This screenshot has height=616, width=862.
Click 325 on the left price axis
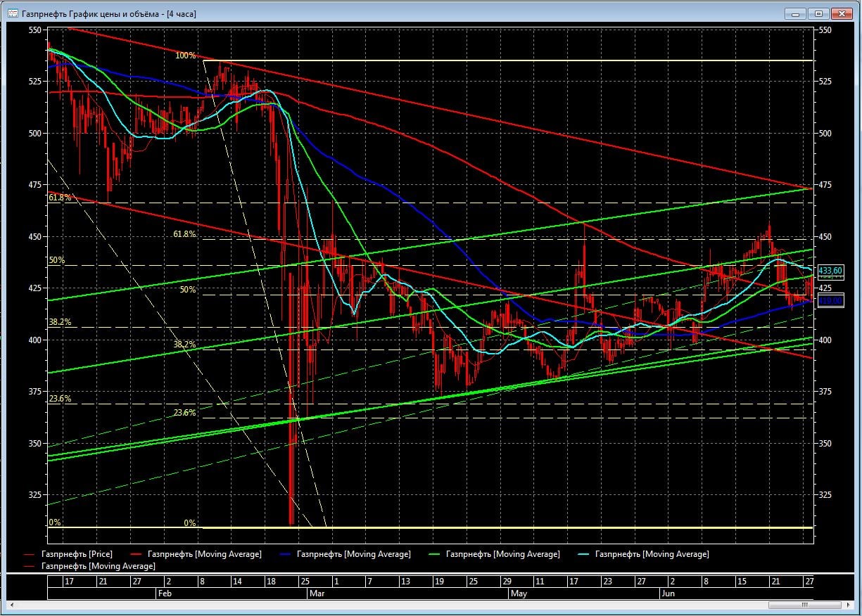click(x=35, y=495)
